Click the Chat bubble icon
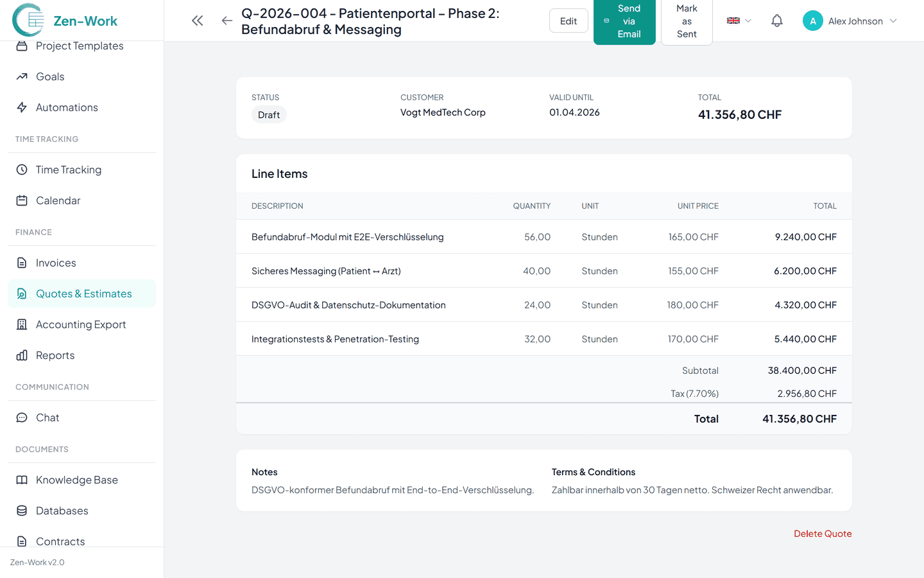The height and width of the screenshot is (578, 924). point(22,417)
